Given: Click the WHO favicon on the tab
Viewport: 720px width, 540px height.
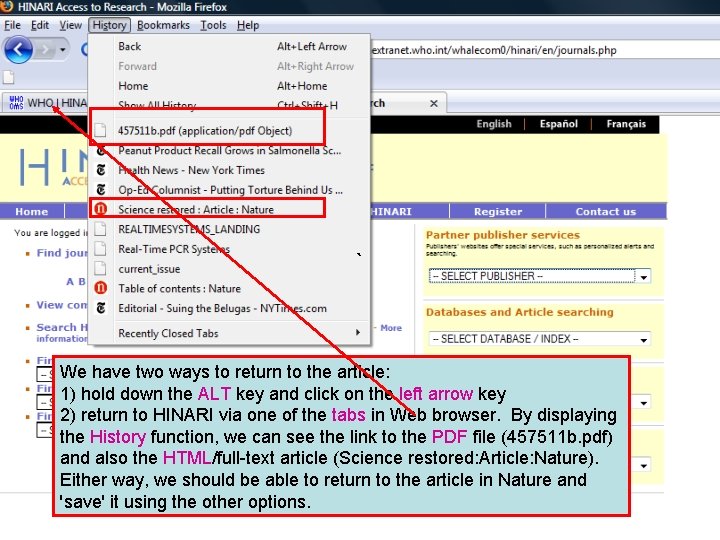Looking at the screenshot, I should pyautogui.click(x=16, y=102).
